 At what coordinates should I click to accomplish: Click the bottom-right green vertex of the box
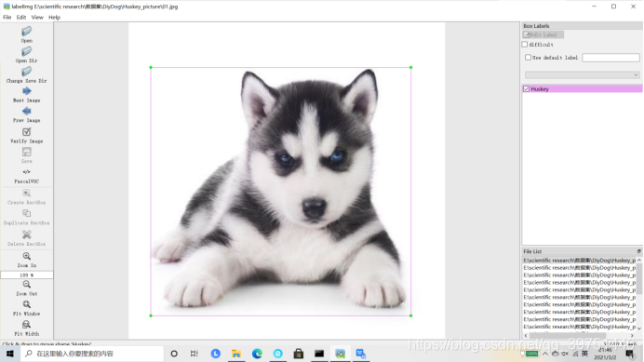(410, 315)
